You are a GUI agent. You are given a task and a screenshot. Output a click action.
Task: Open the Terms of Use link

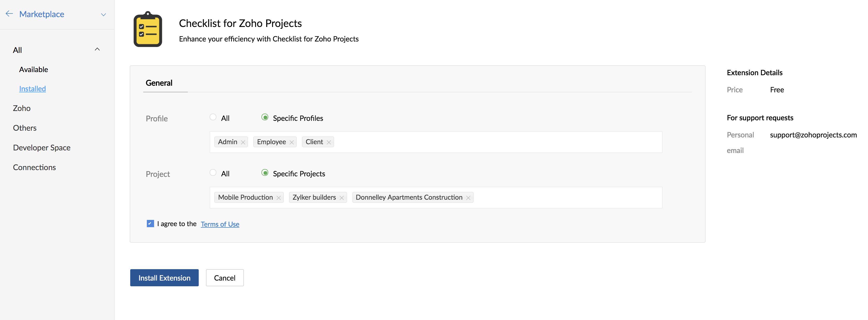(220, 224)
